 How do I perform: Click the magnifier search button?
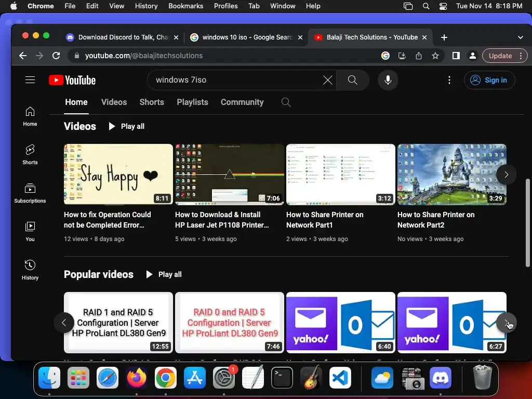click(353, 80)
